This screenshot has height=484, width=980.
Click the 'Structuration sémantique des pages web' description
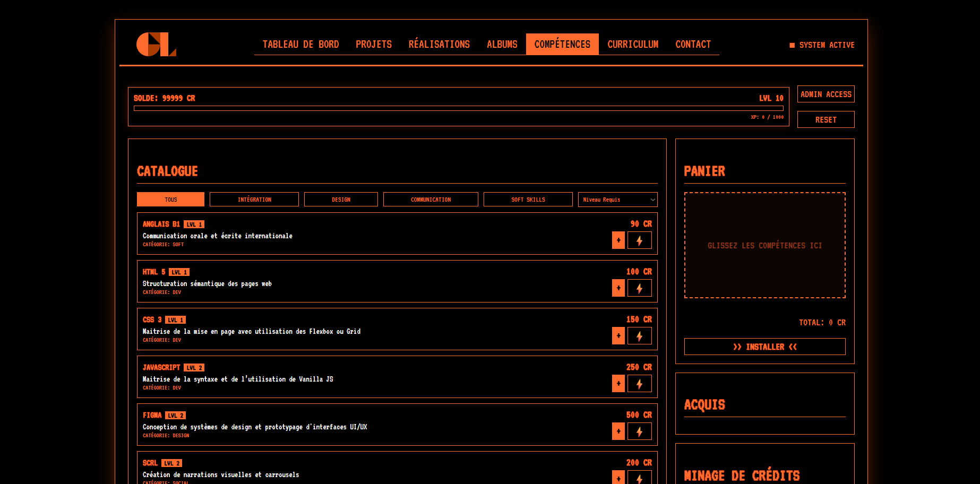tap(207, 284)
